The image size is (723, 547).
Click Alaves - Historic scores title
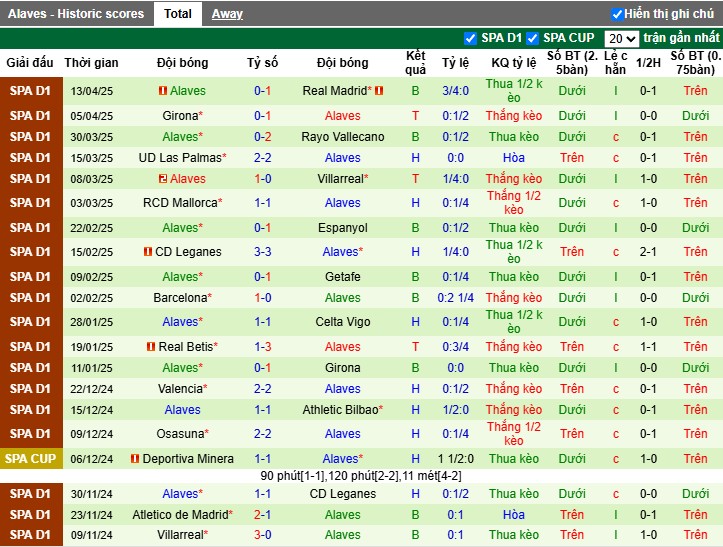click(76, 14)
